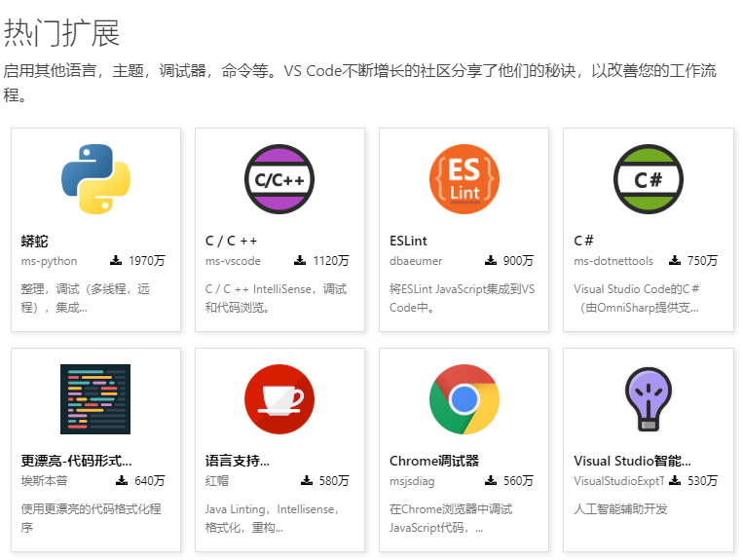This screenshot has width=743, height=560.
Task: Click download icon beside 1120万
Action: coord(300,260)
